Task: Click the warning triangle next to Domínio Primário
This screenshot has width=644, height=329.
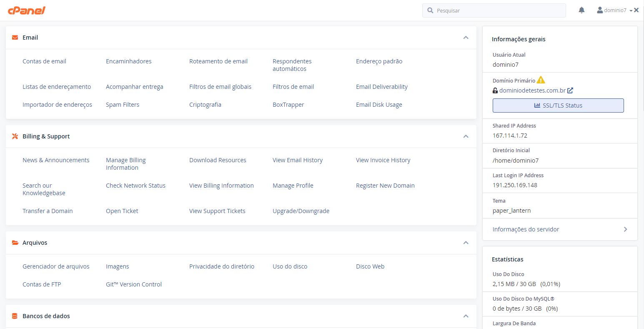Action: point(541,80)
